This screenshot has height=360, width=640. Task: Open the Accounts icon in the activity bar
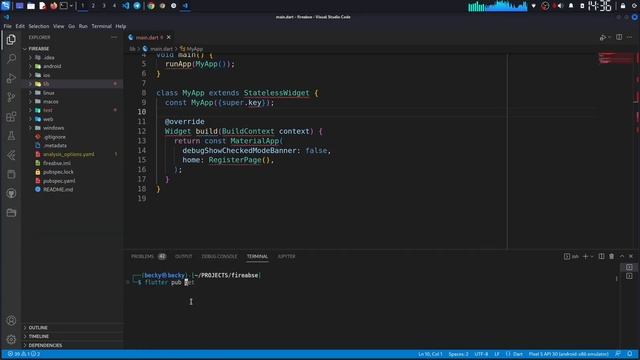coord(11,320)
